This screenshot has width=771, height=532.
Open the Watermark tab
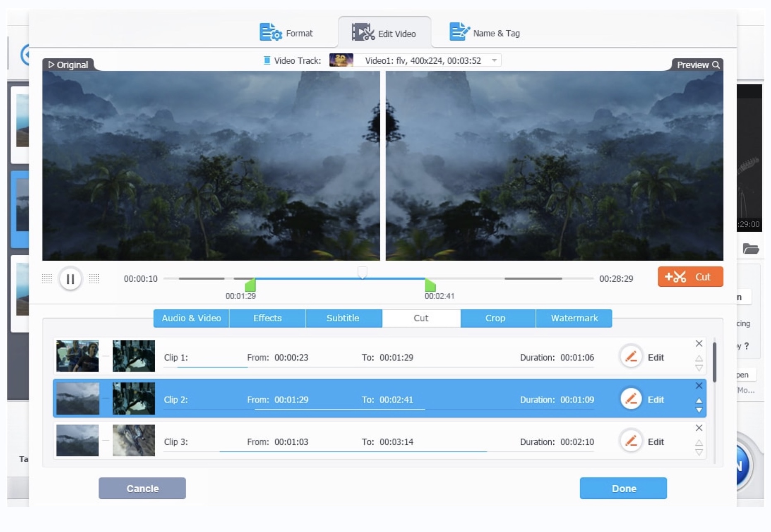click(x=574, y=318)
